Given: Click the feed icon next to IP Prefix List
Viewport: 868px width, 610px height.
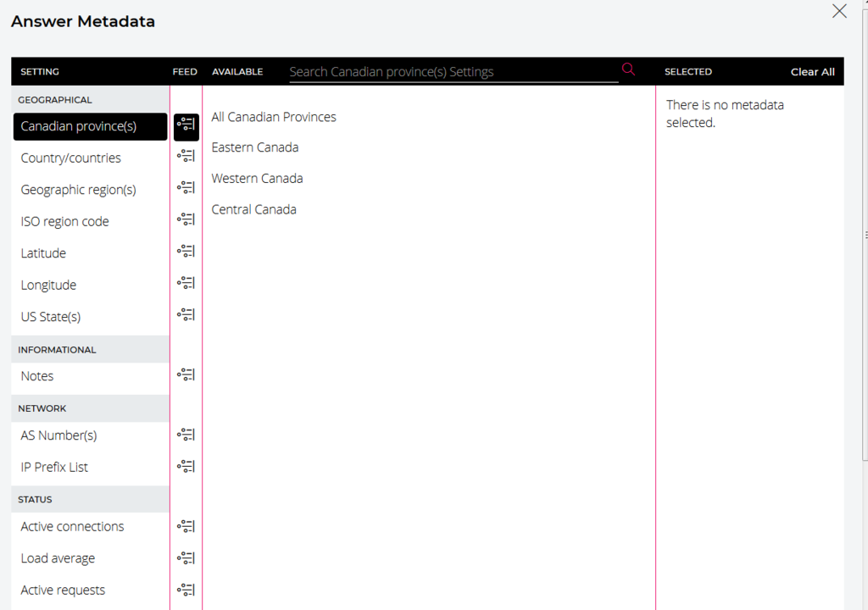Looking at the screenshot, I should [186, 467].
